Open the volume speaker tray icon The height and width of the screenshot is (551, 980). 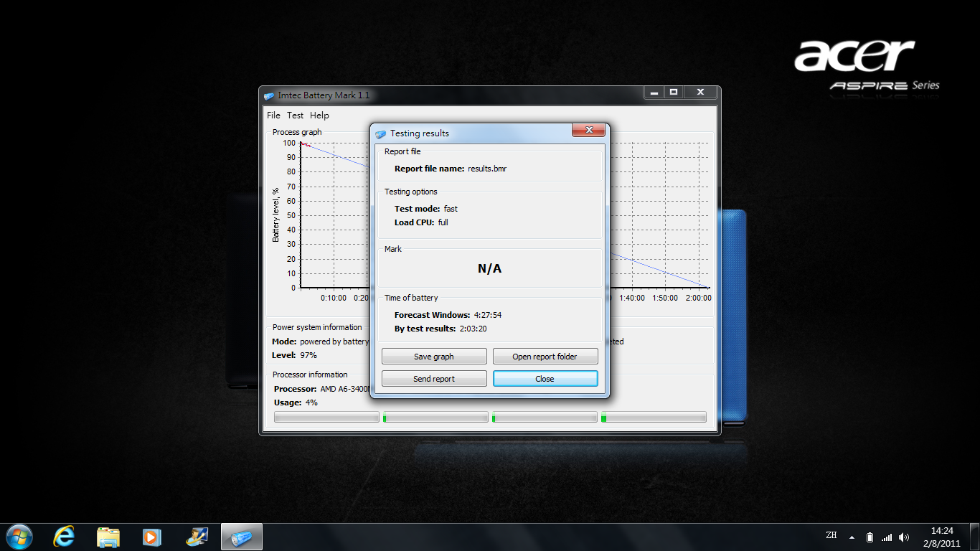point(904,537)
